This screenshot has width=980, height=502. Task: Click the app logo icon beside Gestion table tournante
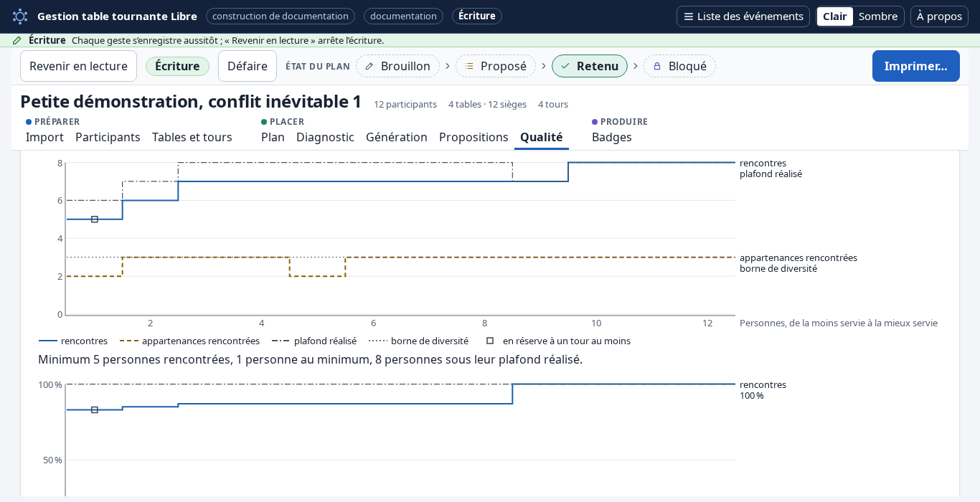(20, 16)
